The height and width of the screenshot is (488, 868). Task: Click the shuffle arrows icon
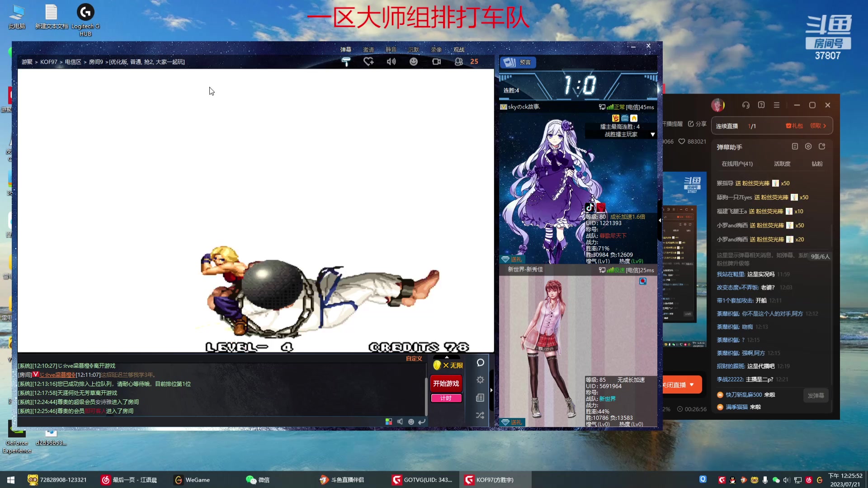coord(480,415)
